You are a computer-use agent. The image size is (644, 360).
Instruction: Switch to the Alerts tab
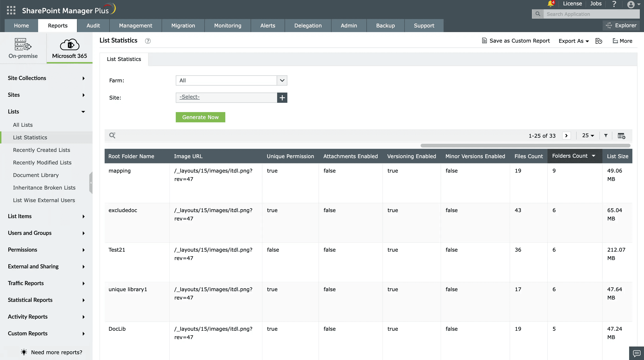(268, 26)
